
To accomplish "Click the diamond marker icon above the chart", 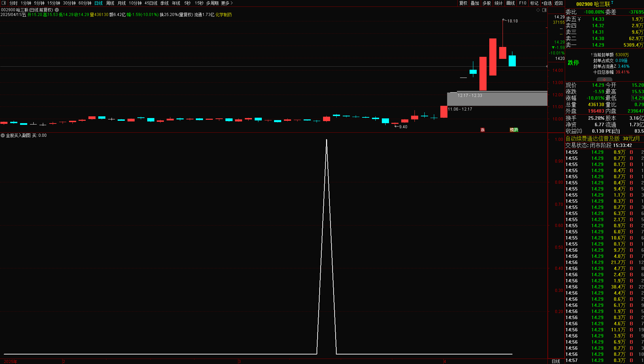I will tap(538, 10).
